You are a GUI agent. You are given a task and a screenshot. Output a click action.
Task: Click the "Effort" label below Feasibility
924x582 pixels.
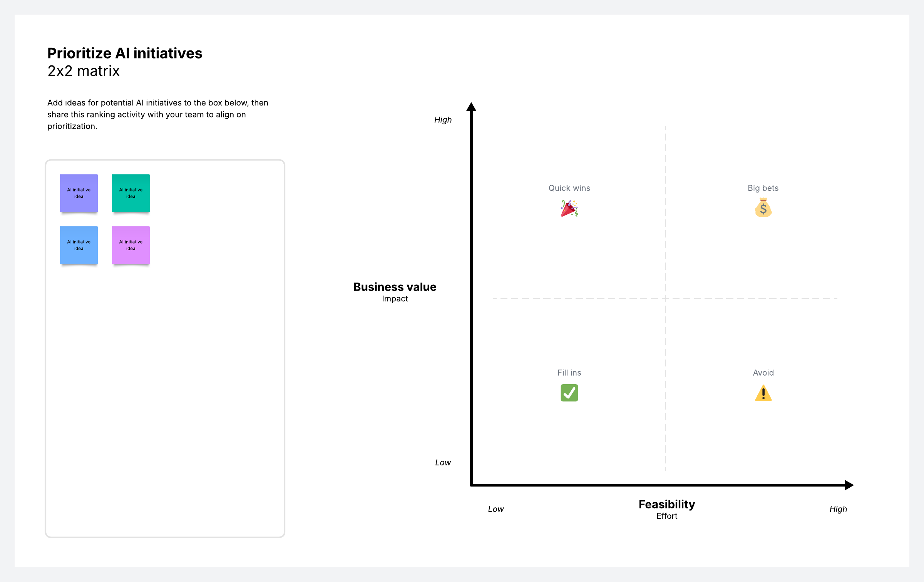click(x=667, y=516)
